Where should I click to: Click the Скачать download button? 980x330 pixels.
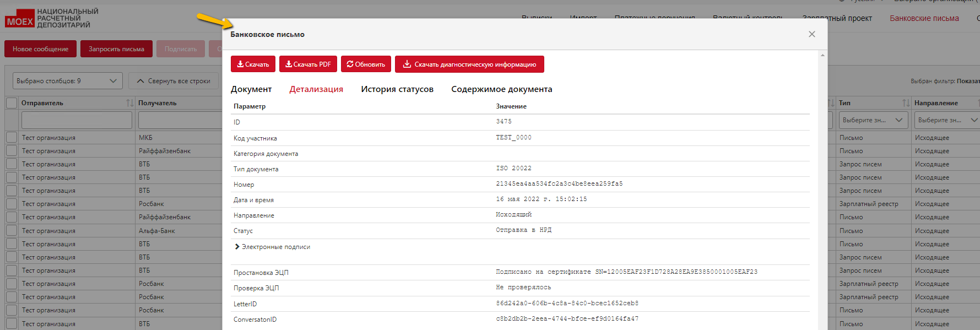pos(253,64)
